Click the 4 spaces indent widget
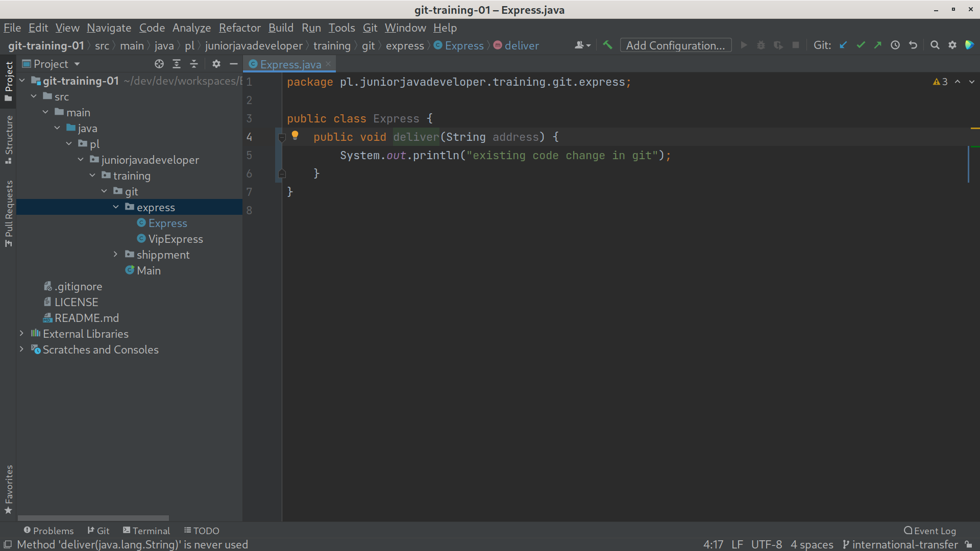Screen dimensions: 980x551 [812, 544]
